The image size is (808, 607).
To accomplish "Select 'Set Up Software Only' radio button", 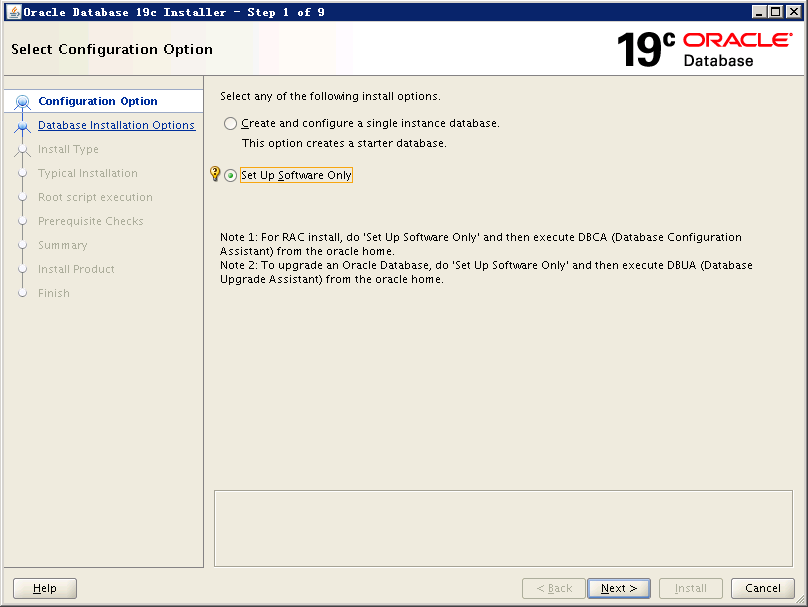I will click(x=230, y=176).
